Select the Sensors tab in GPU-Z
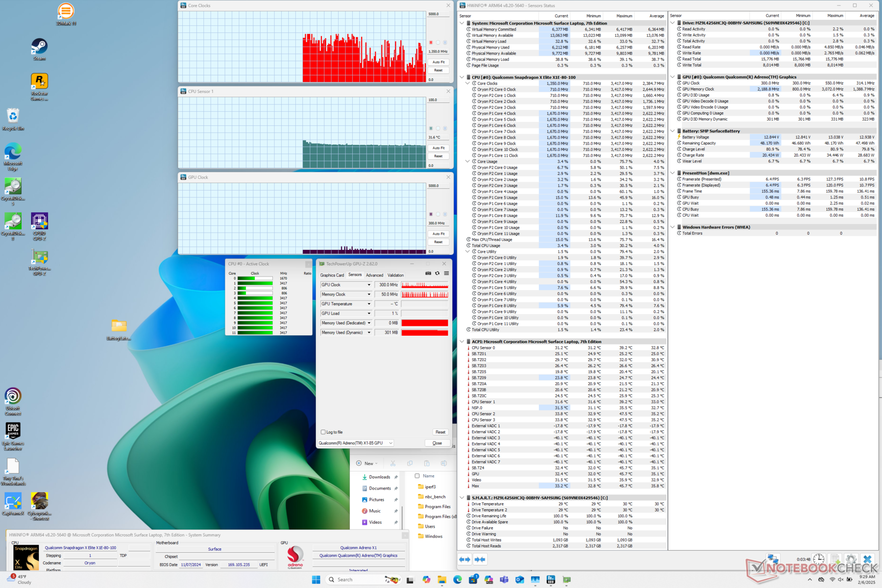 point(355,275)
